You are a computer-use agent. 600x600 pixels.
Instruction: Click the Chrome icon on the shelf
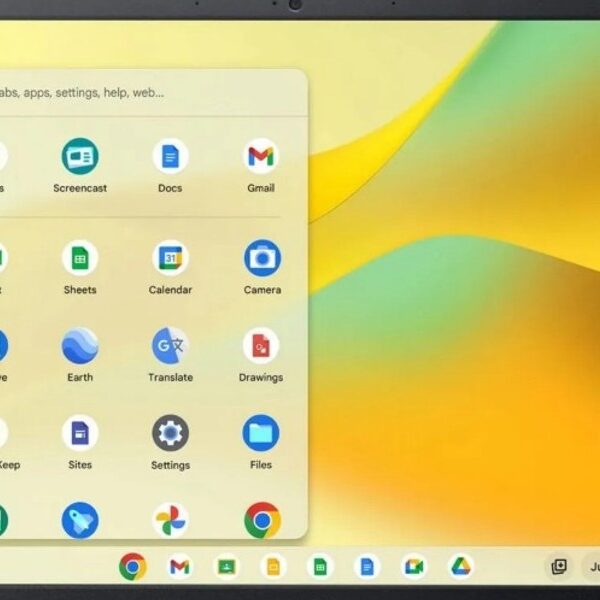point(133,567)
